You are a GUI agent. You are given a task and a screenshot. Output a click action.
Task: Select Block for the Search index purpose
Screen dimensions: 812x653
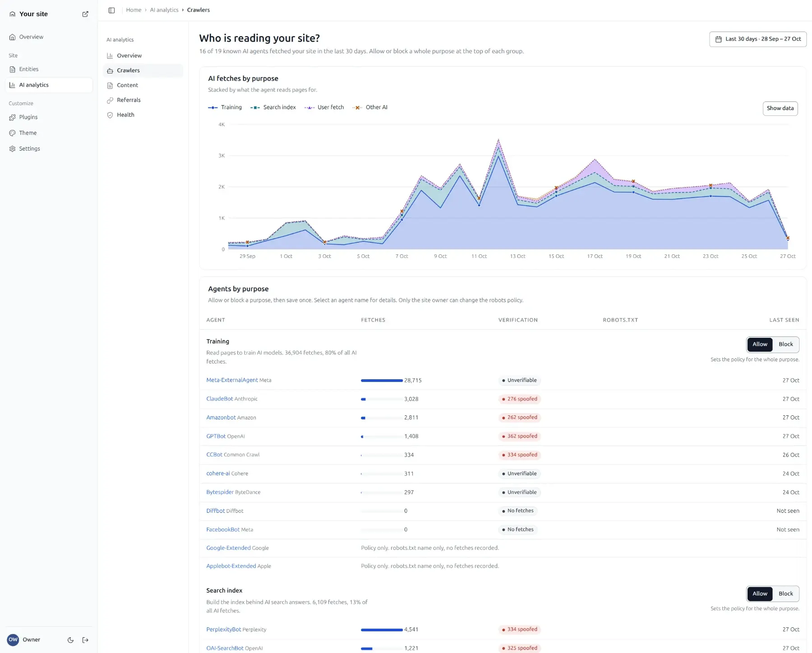[785, 594]
